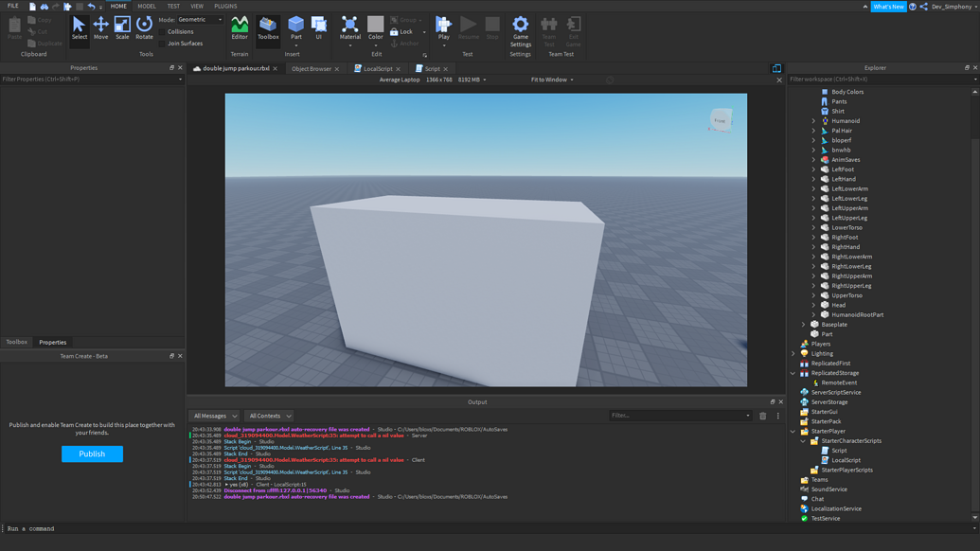Image resolution: width=980 pixels, height=551 pixels.
Task: Activate the Move tool
Action: point(100,28)
